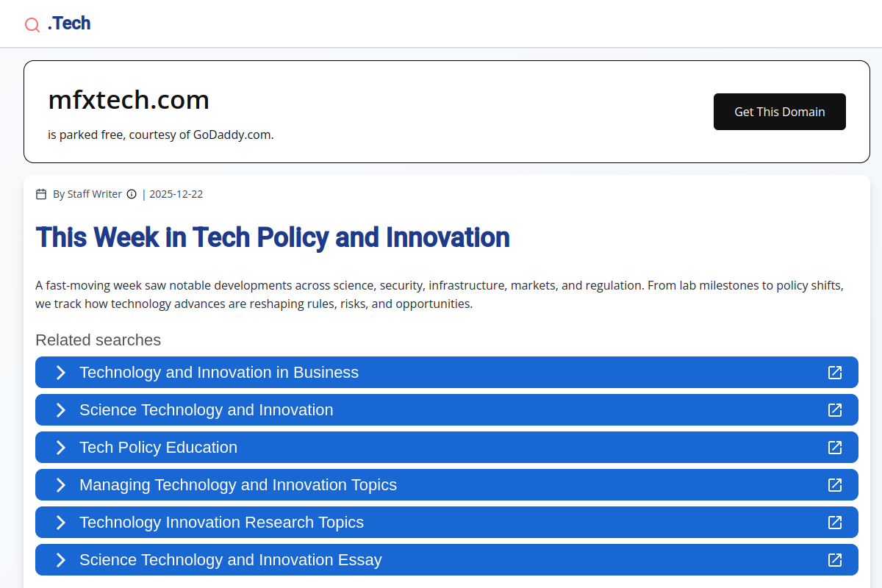Image resolution: width=882 pixels, height=588 pixels.
Task: Open external link icon for Technology Innovation Research Topics
Action: click(835, 523)
